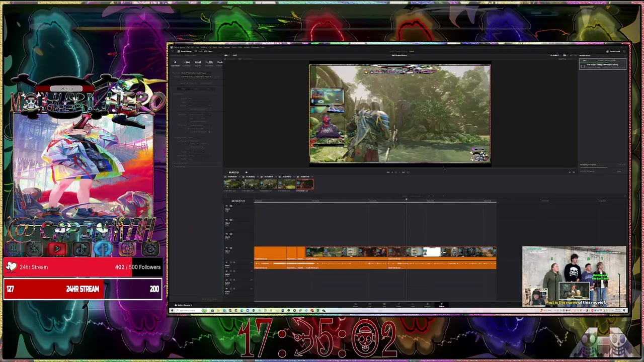Viewport: 644px width, 362px height.
Task: Open the File settings tab
Action: [x=209, y=89]
